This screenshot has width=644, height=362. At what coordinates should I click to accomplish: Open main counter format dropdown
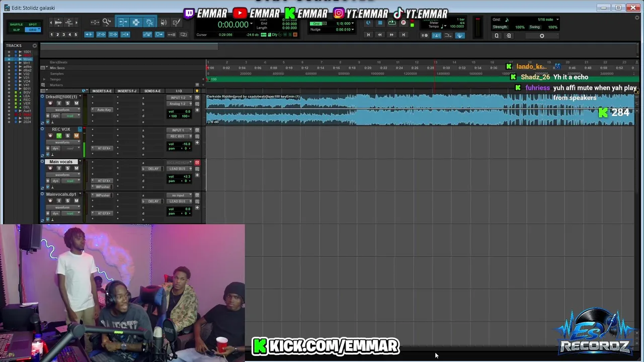tap(252, 23)
